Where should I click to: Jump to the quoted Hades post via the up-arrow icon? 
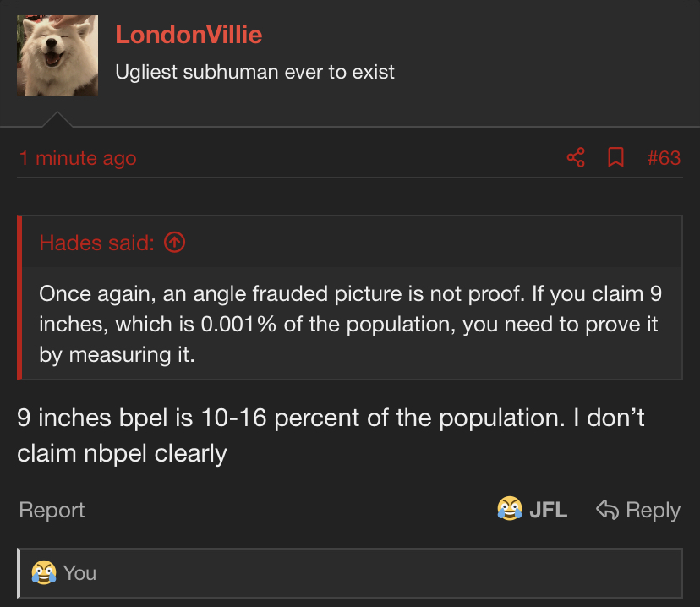coord(174,243)
